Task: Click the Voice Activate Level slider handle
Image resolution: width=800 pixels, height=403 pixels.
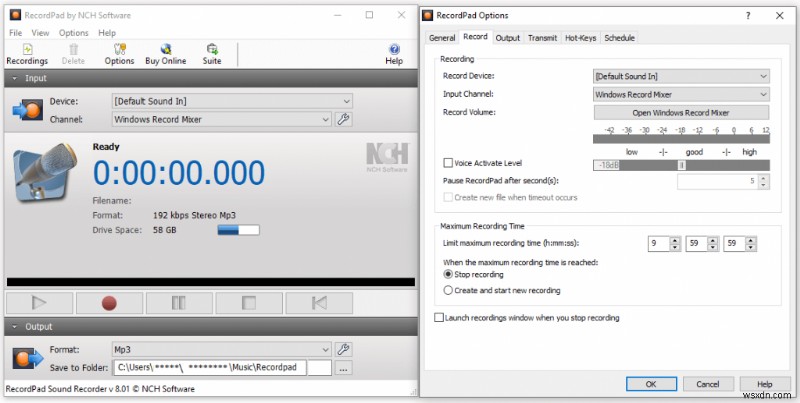Action: pyautogui.click(x=681, y=165)
